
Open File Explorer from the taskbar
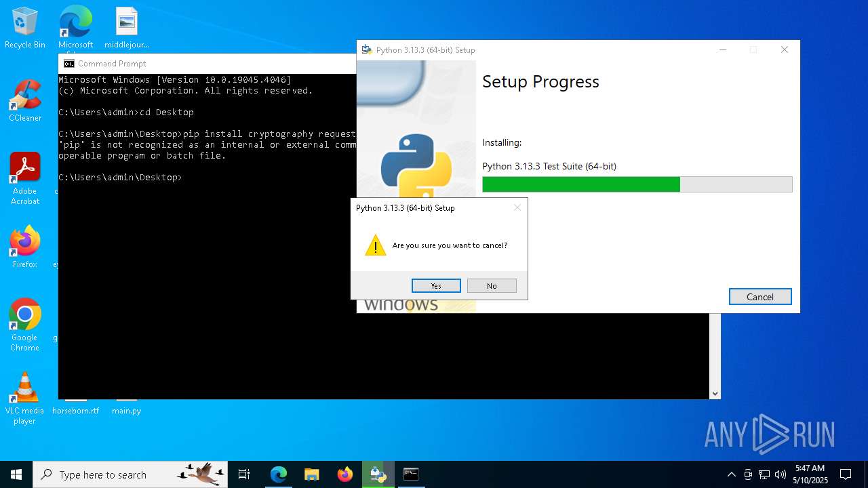312,474
